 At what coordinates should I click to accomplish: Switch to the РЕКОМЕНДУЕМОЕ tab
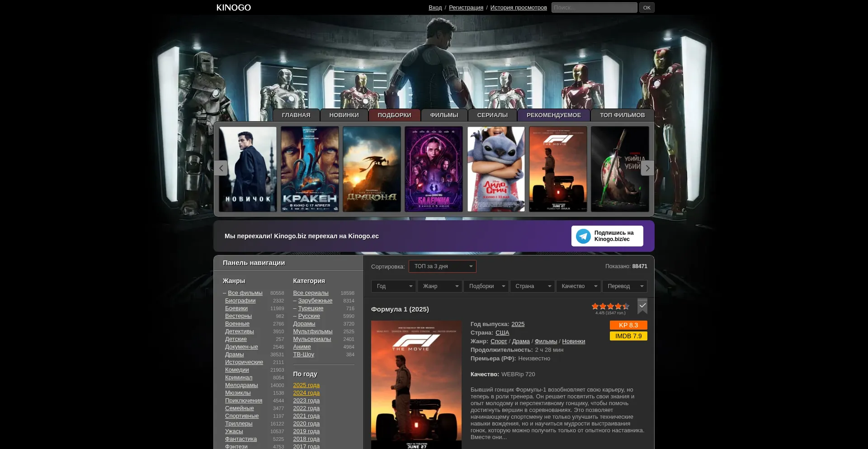(554, 115)
